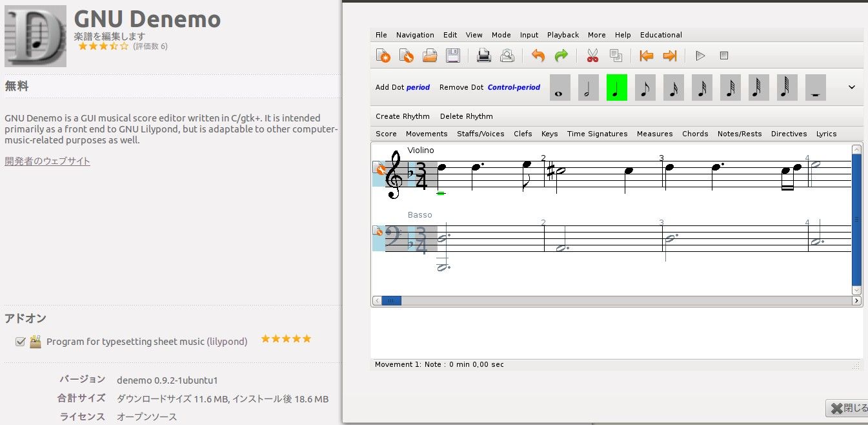Open the Navigation menu
The image size is (868, 425).
coord(415,35)
